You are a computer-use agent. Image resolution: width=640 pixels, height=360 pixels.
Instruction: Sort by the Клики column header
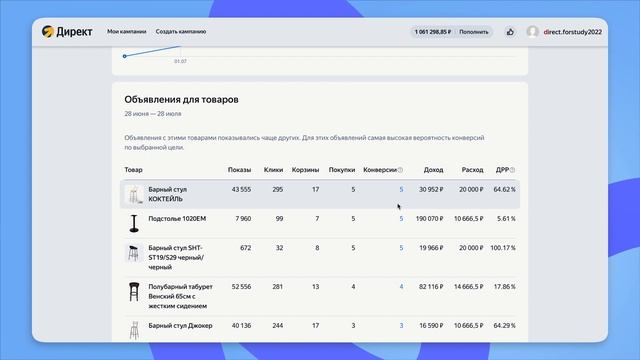pos(273,170)
